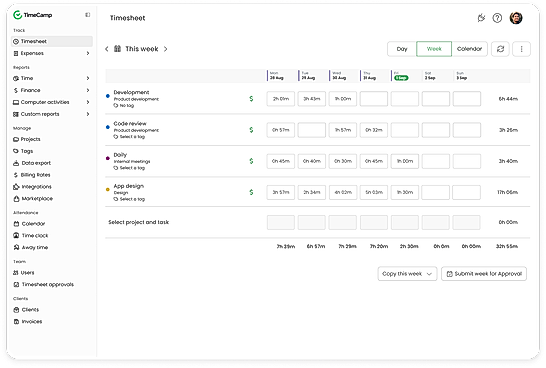Image resolution: width=546 pixels, height=368 pixels.
Task: Expand the Finance reports arrow
Action: click(88, 90)
